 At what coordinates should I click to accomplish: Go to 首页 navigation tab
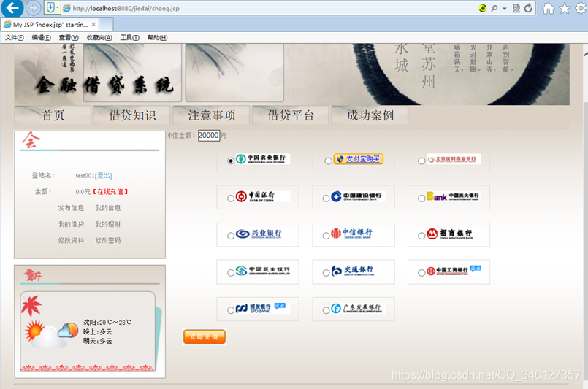coord(53,115)
